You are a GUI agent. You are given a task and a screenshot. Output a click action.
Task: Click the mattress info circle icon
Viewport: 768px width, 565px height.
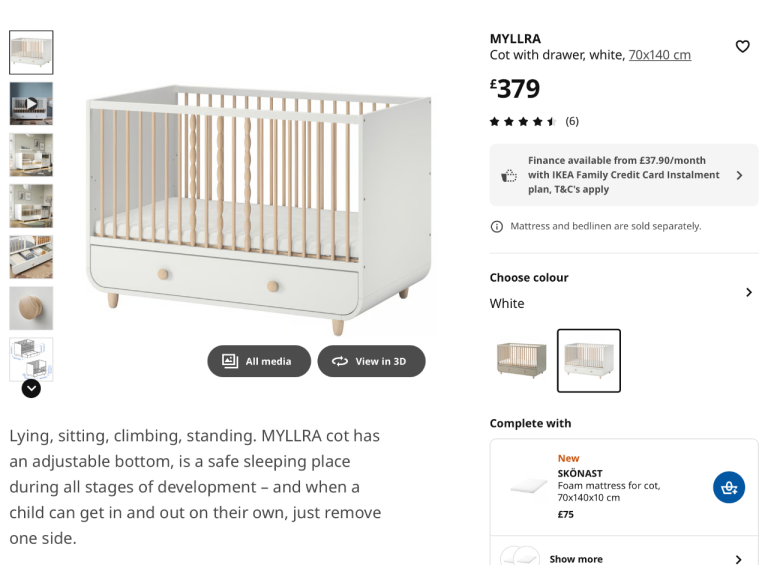click(x=497, y=226)
